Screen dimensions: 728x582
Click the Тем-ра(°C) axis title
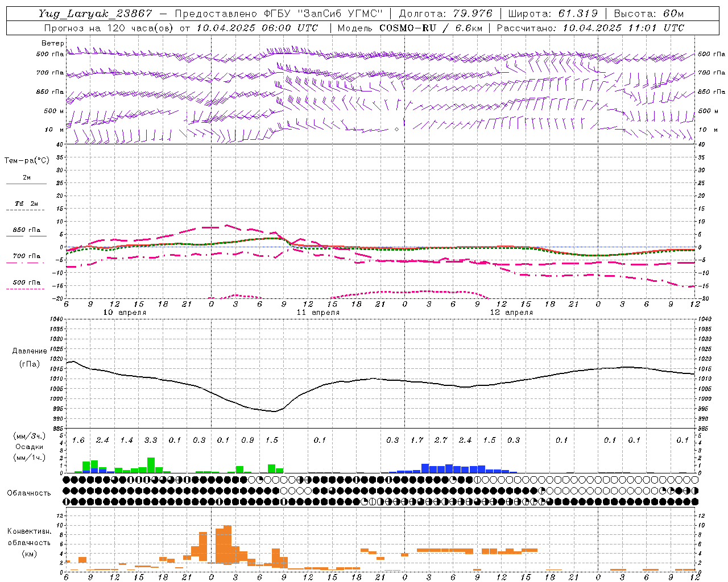coord(27,161)
